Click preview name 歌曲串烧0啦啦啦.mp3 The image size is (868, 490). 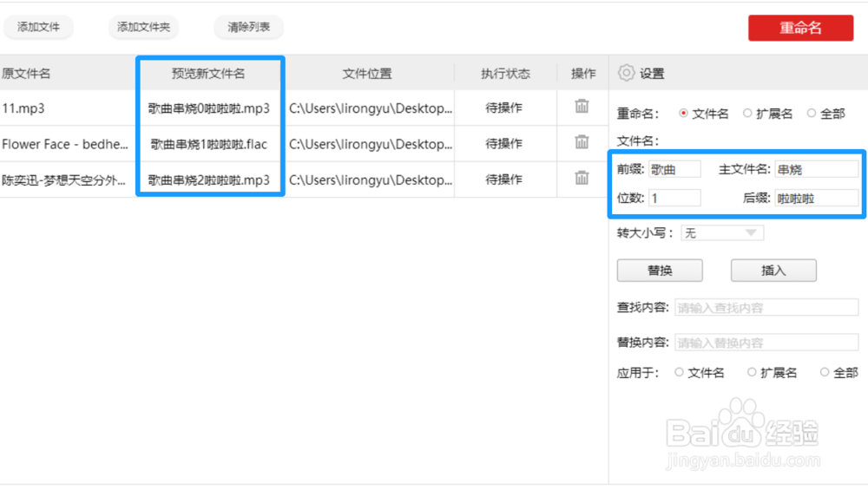click(x=208, y=108)
